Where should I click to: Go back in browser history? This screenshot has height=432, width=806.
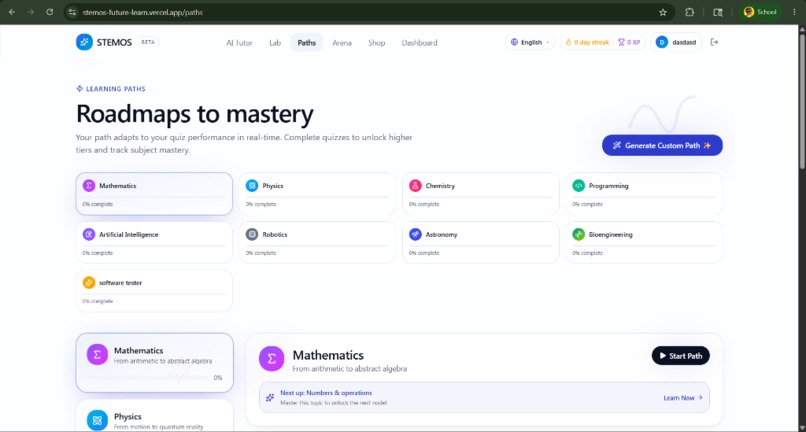12,12
